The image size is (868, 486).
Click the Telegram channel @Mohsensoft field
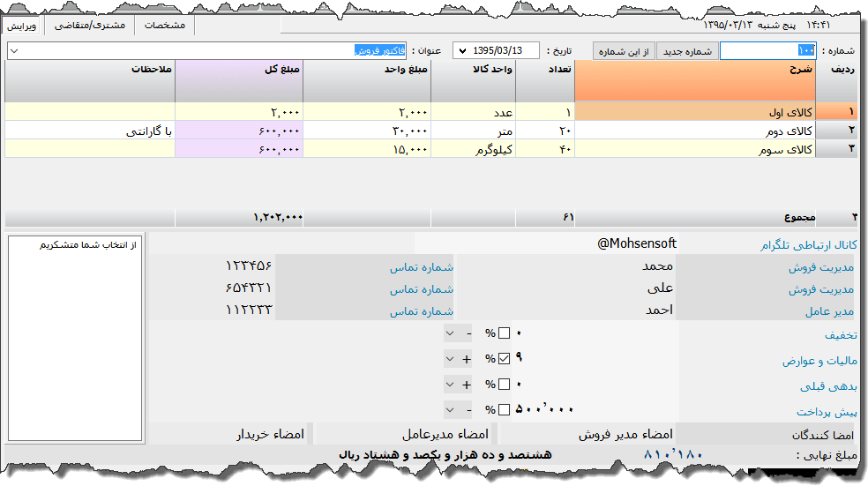point(547,243)
